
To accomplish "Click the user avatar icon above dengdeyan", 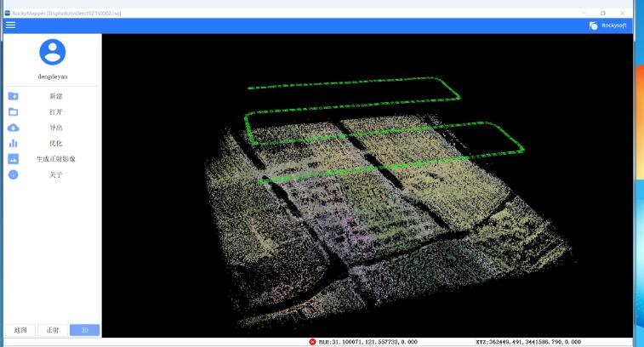I will (x=52, y=52).
